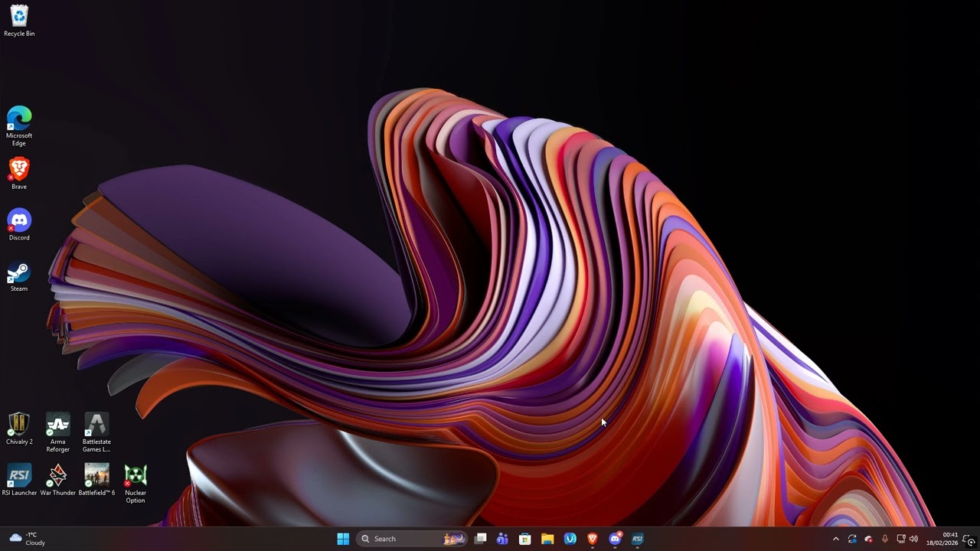This screenshot has width=980, height=551.
Task: Open network settings from the tray
Action: (x=901, y=539)
